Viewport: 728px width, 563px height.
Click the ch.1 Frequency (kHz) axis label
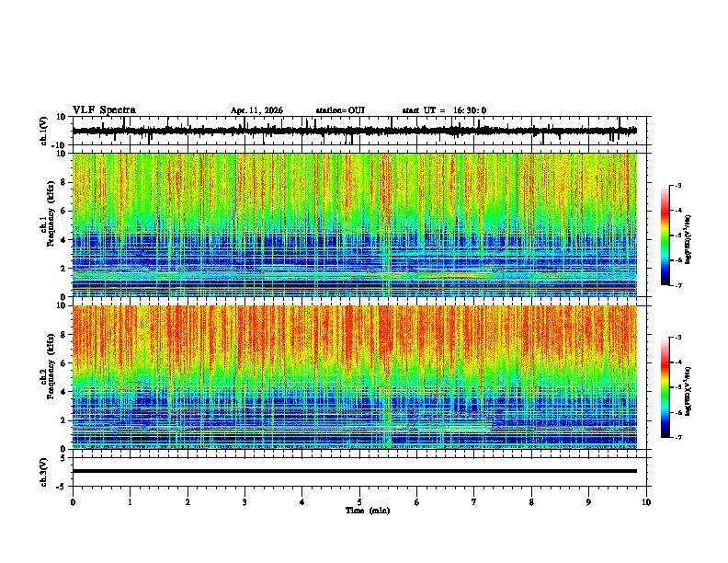pos(48,213)
